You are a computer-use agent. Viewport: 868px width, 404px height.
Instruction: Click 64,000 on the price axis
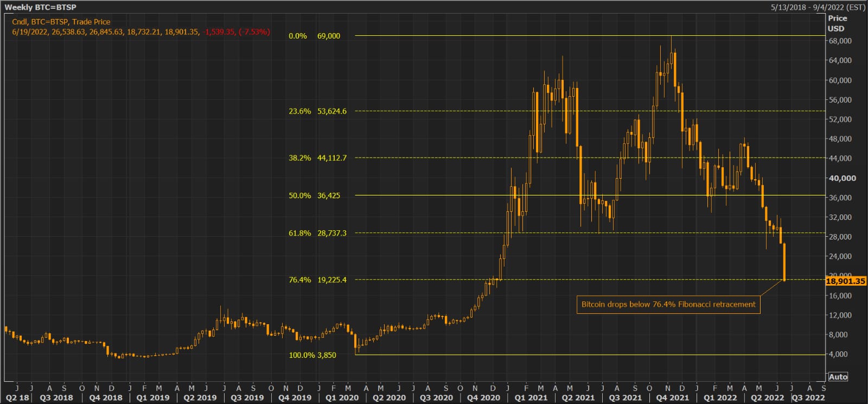coord(840,60)
